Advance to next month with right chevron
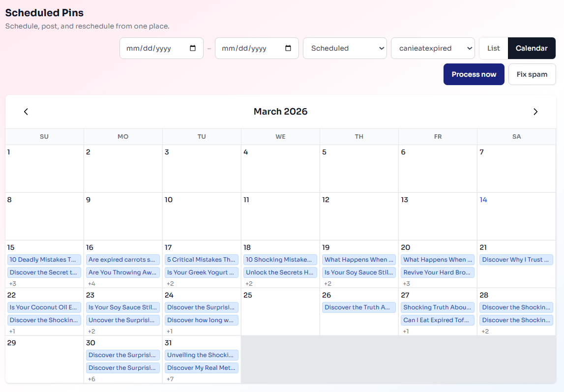564x392 pixels. pos(535,112)
